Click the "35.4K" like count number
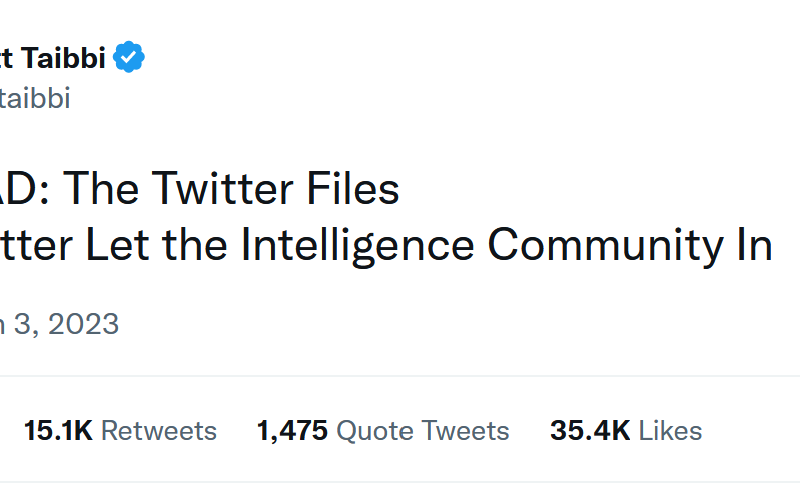The image size is (800, 486). [x=590, y=431]
